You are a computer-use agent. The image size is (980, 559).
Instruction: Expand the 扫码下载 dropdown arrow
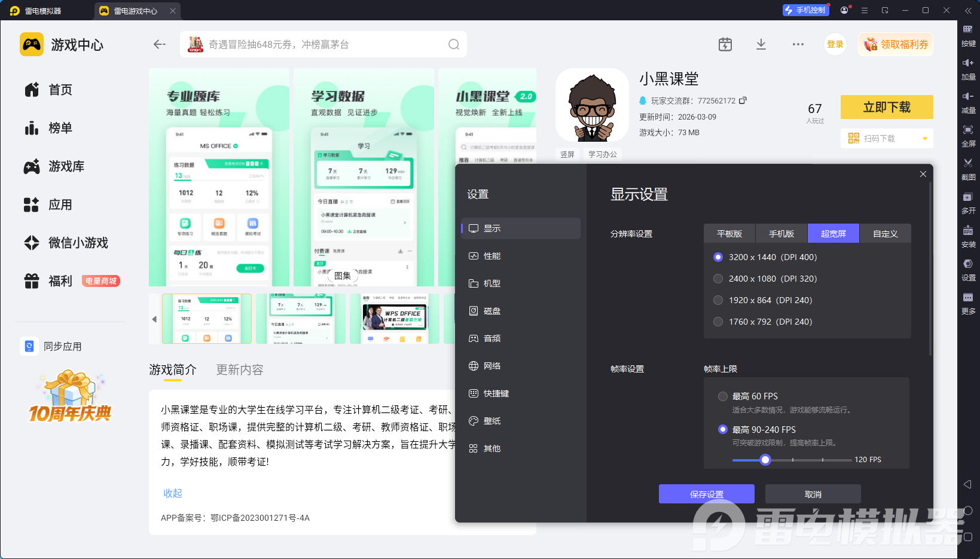point(924,139)
